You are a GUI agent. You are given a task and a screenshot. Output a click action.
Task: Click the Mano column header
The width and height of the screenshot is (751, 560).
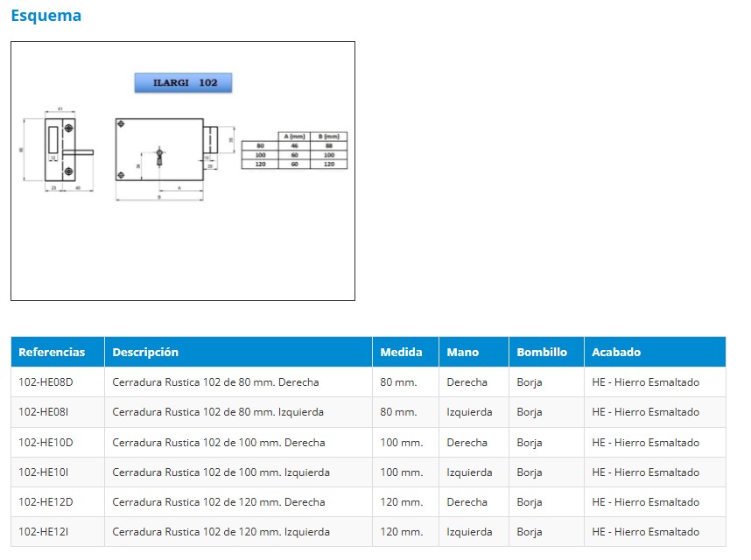pyautogui.click(x=462, y=352)
